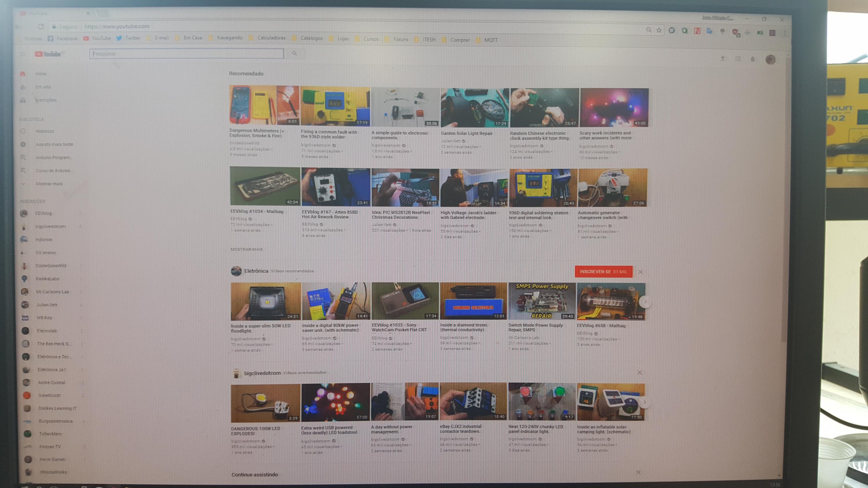Dismiss the Eletrônica recommendation section

click(x=640, y=272)
